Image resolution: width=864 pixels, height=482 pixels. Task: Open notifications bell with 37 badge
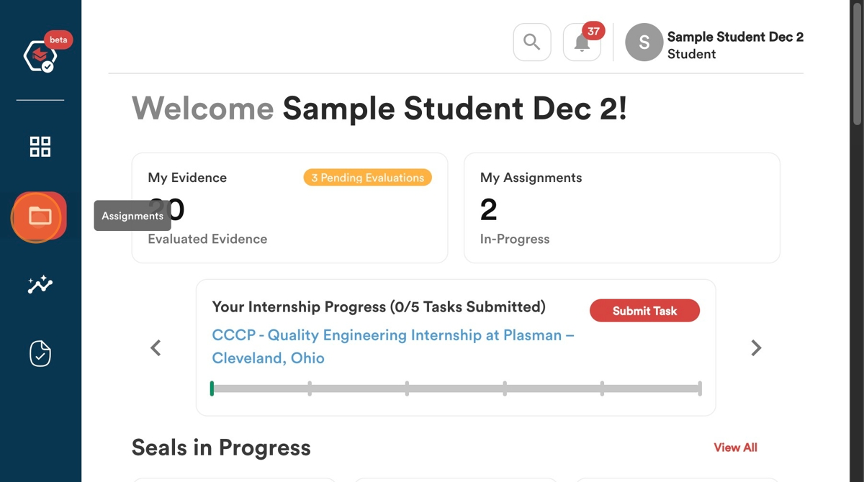tap(582, 42)
